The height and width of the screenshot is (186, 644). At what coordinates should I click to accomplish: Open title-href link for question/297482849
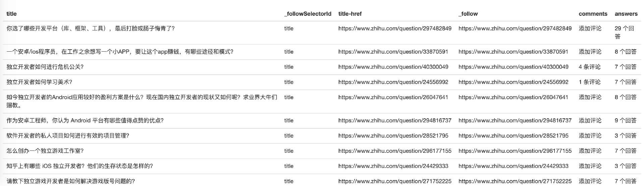pos(395,28)
